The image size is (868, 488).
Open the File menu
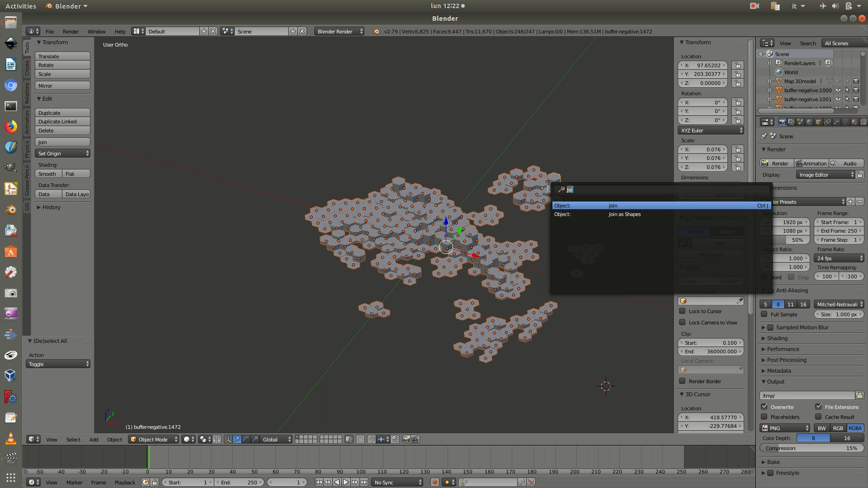click(50, 31)
